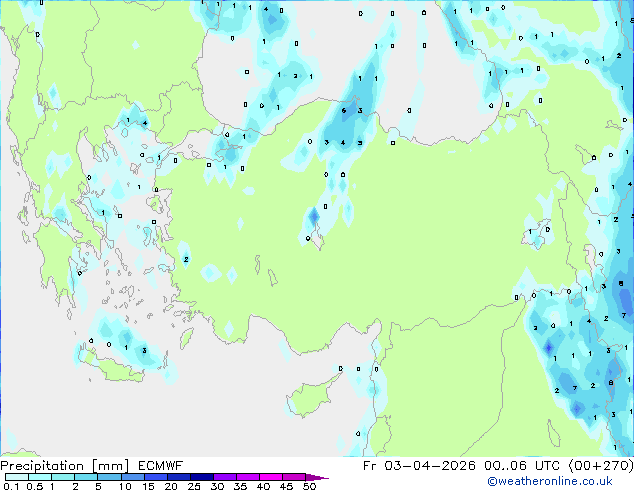Click the 25–30 mm dark blue legend box
This screenshot has width=634, height=490.
pyautogui.click(x=202, y=477)
